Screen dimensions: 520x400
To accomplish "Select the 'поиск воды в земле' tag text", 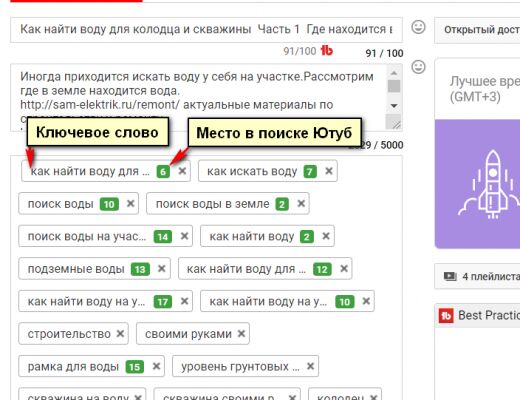I will click(x=212, y=204).
